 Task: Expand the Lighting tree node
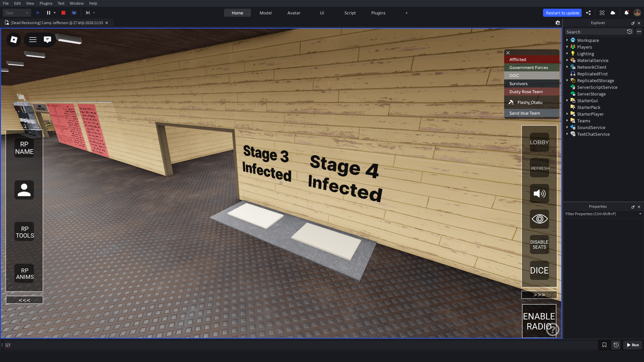(x=567, y=53)
